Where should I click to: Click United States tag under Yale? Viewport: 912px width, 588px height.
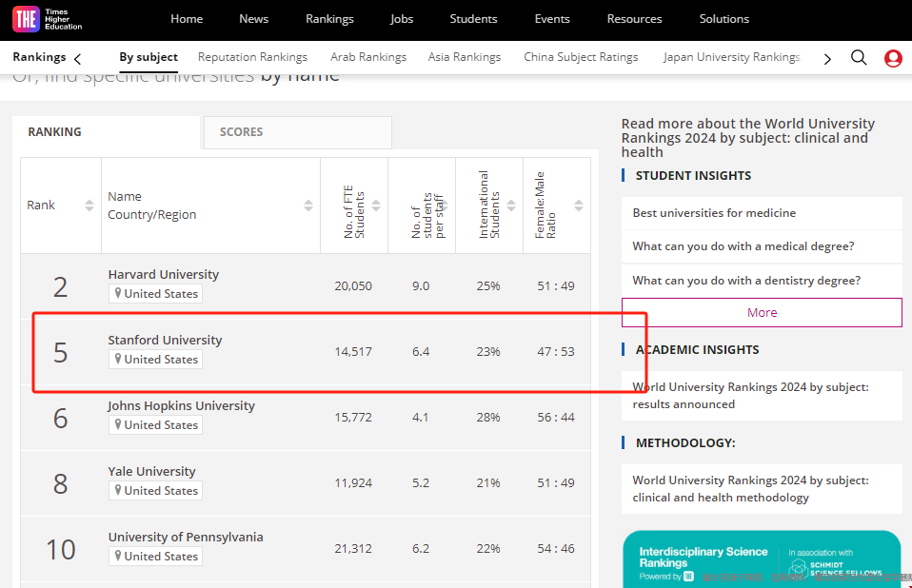155,491
